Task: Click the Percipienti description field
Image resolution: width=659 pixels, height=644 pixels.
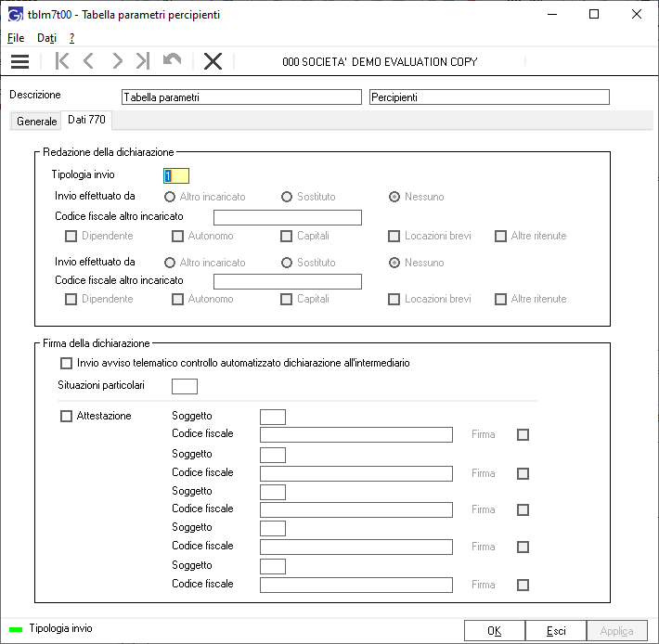Action: coord(489,97)
